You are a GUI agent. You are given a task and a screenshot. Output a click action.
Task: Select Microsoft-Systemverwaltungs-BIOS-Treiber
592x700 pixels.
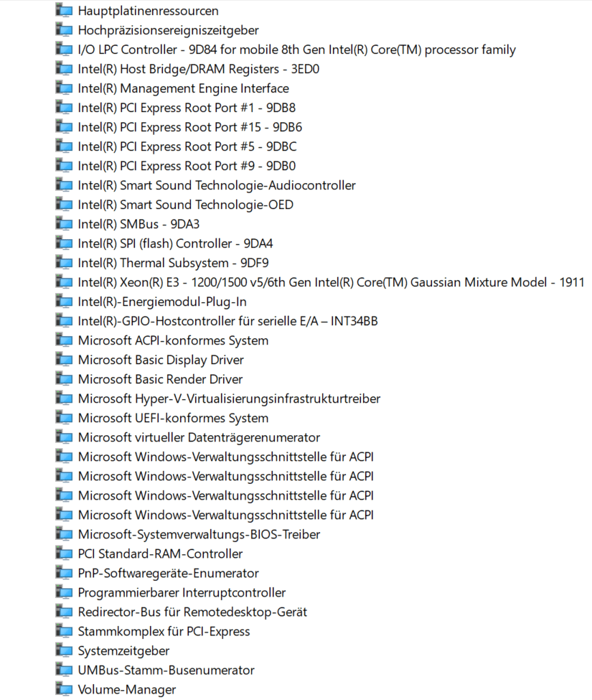point(199,534)
